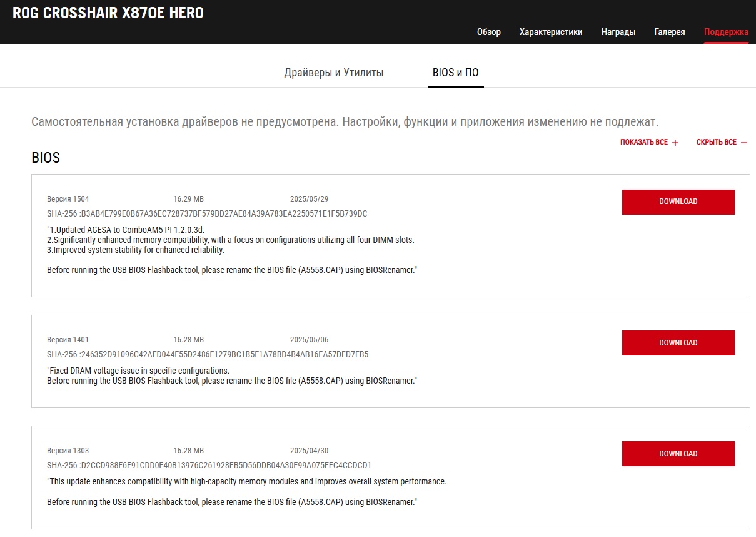The height and width of the screenshot is (537, 756).
Task: Expand all entries with ПОКАЗАТЬ ВСЕ
Action: tap(649, 143)
